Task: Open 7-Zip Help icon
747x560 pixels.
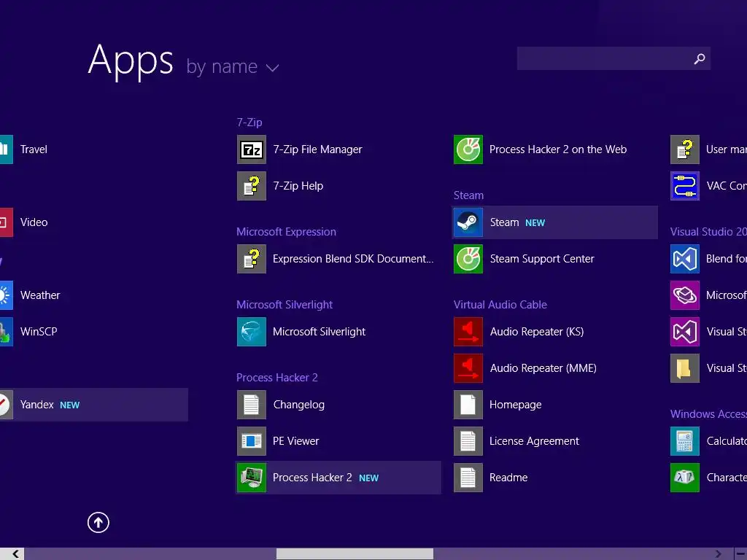Action: click(252, 186)
